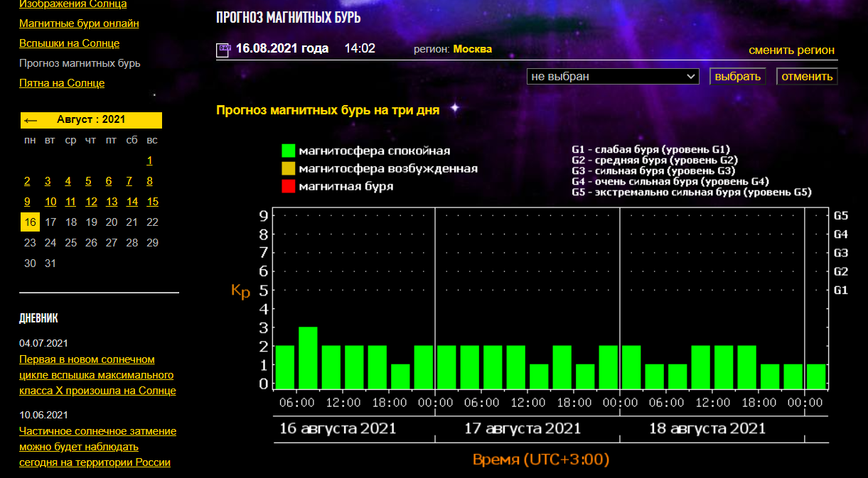Screen dimensions: 868x478
Task: Open the 'Пятна на Солнце' menu link
Action: pyautogui.click(x=62, y=83)
